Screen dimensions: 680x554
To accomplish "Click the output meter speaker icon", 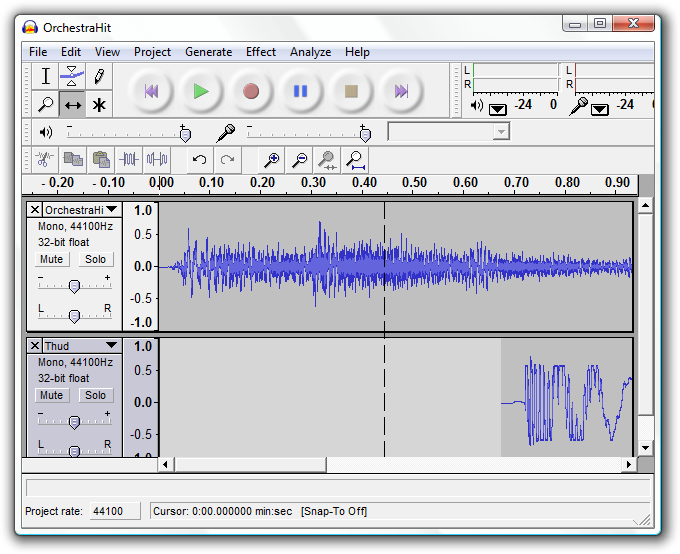I will [x=477, y=105].
